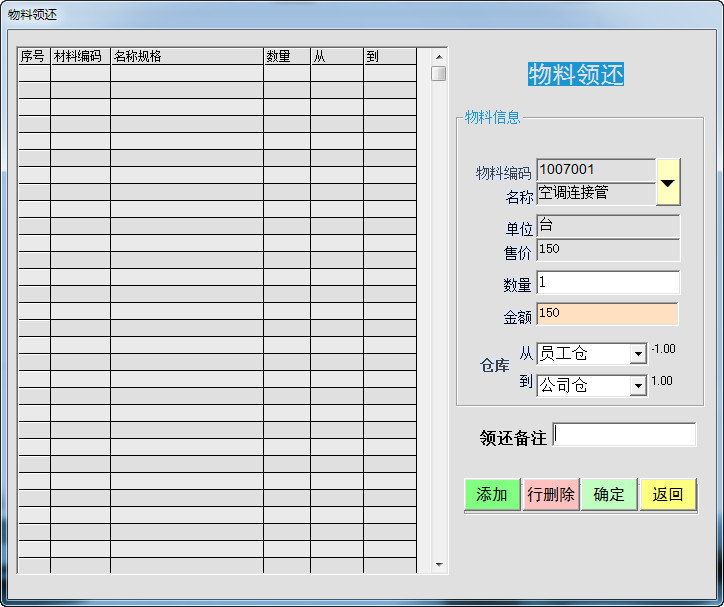724x607 pixels.
Task: Go back with the yellow 返回 button
Action: pos(668,494)
